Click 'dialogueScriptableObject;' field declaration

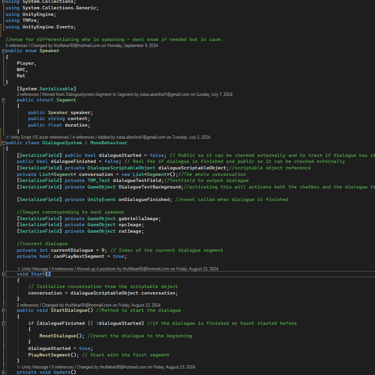click(193, 168)
